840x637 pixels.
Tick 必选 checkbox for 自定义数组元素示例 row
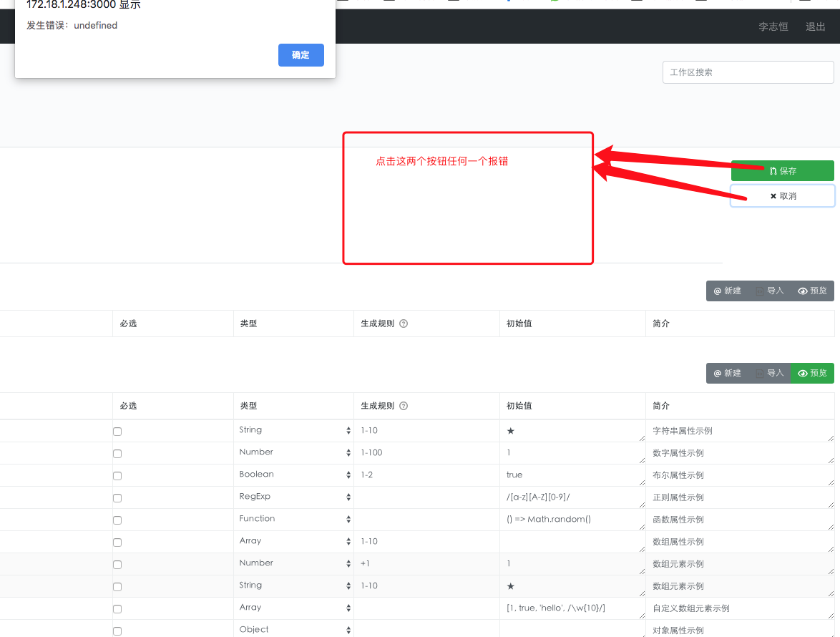(x=117, y=609)
